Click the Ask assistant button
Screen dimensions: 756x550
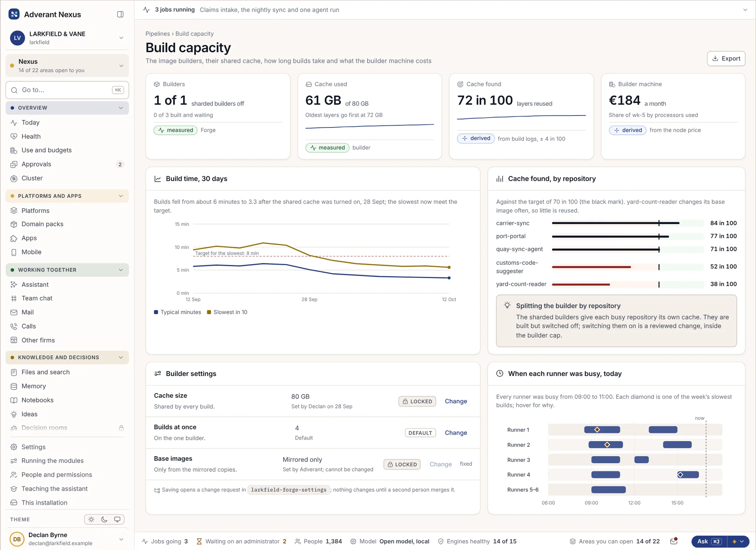tap(710, 542)
